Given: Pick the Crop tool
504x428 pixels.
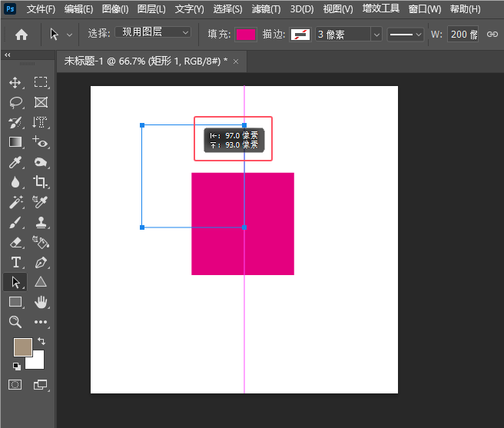Looking at the screenshot, I should point(41,182).
